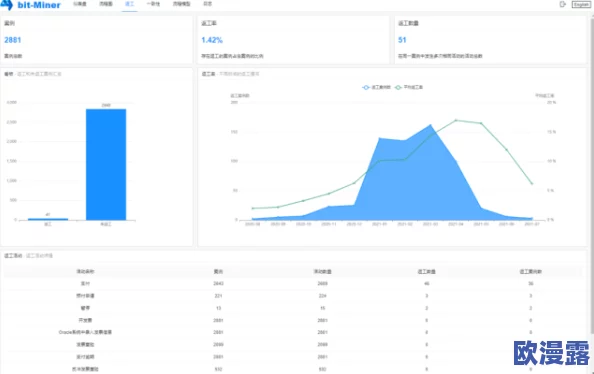Click the cell showing 13 in the table

pos(218,308)
